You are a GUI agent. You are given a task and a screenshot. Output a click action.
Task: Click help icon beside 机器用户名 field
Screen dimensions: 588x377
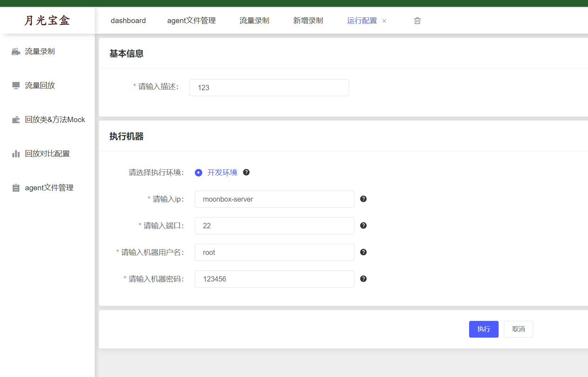pyautogui.click(x=363, y=252)
